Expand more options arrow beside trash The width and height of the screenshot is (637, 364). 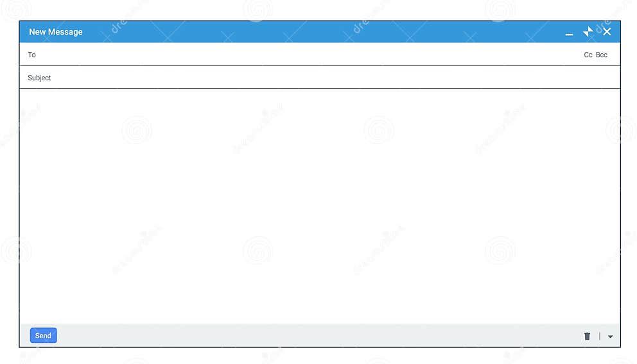point(610,336)
